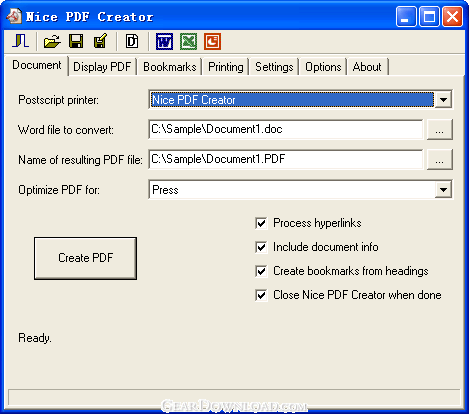469x414 pixels.
Task: Toggle Include document info checkbox
Action: (261, 247)
